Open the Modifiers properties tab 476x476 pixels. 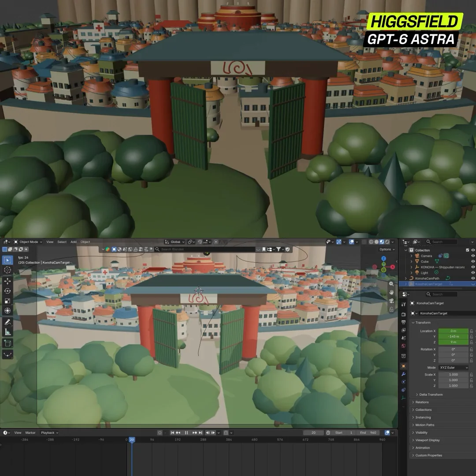coord(403,374)
